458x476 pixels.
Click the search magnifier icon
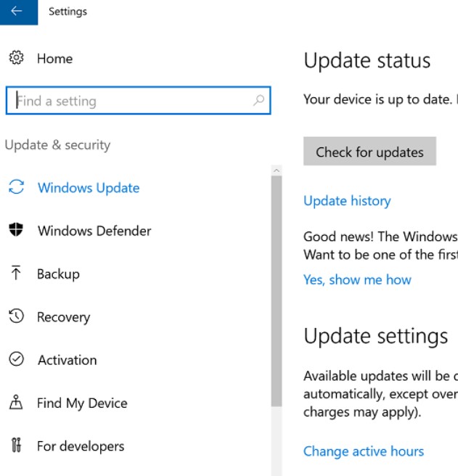tap(259, 100)
